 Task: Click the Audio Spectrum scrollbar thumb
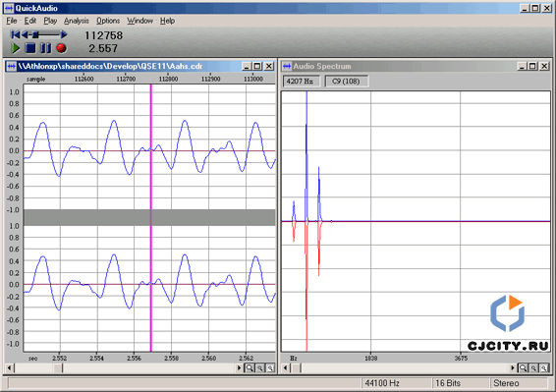(296, 368)
